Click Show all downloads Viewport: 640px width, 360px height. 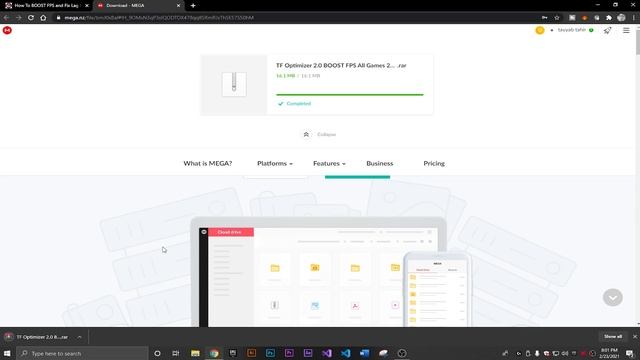pos(613,337)
